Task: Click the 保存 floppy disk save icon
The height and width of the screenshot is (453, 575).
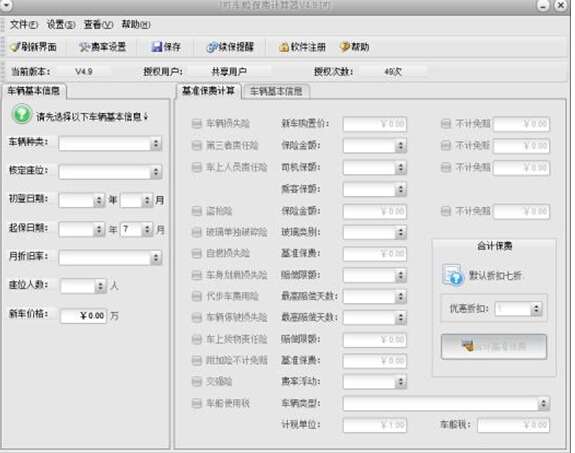Action: 157,47
